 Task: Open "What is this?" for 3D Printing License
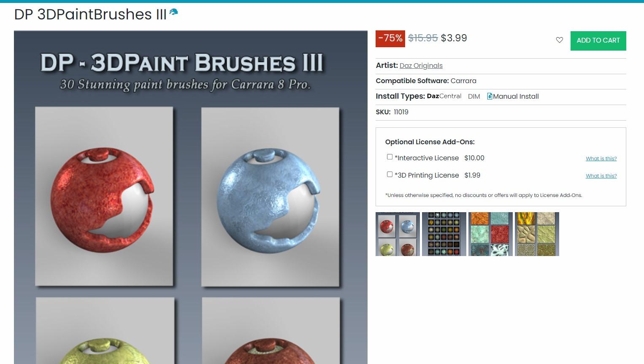point(601,176)
